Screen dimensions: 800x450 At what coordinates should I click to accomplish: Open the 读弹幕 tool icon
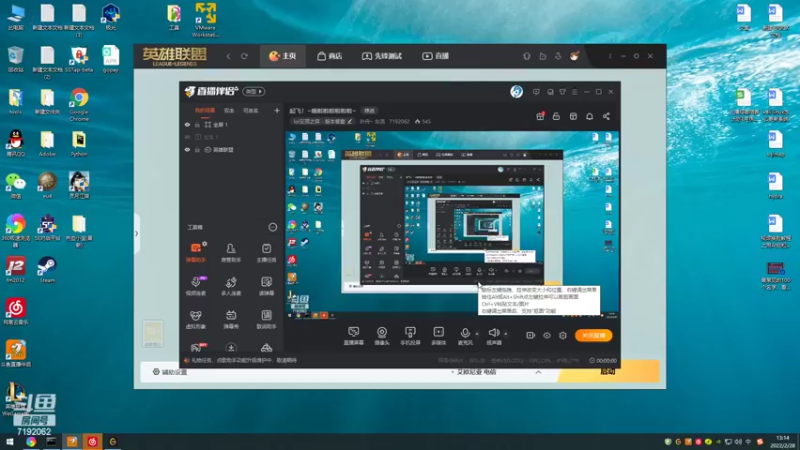[266, 286]
